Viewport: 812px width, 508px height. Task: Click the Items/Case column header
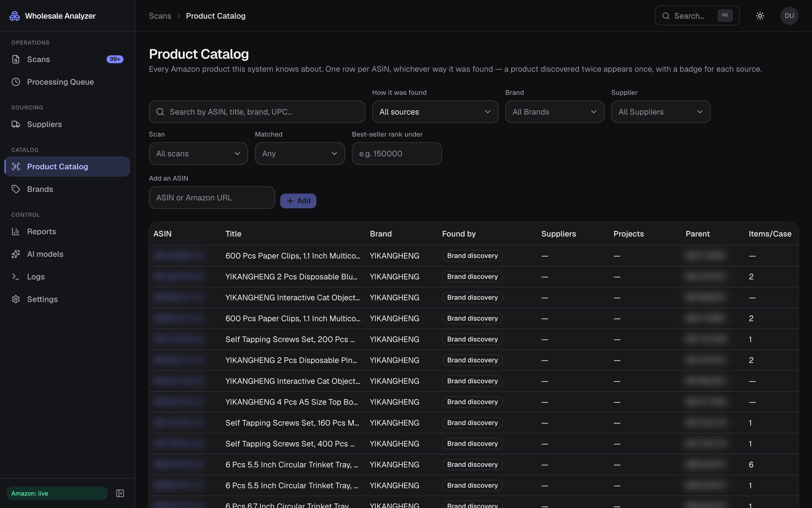coord(770,234)
